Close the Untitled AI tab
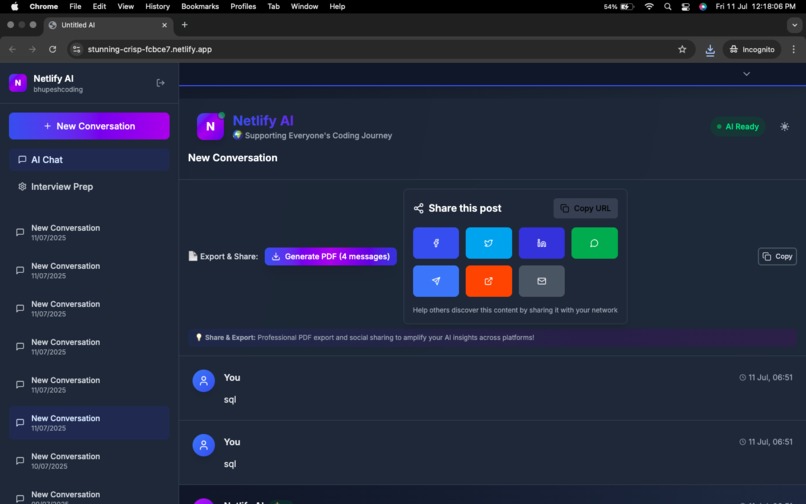806x504 pixels. (x=164, y=25)
